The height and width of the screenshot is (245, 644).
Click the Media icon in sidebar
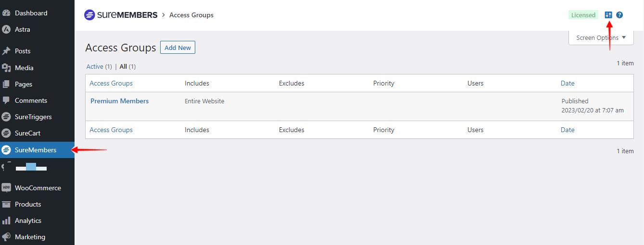6,68
